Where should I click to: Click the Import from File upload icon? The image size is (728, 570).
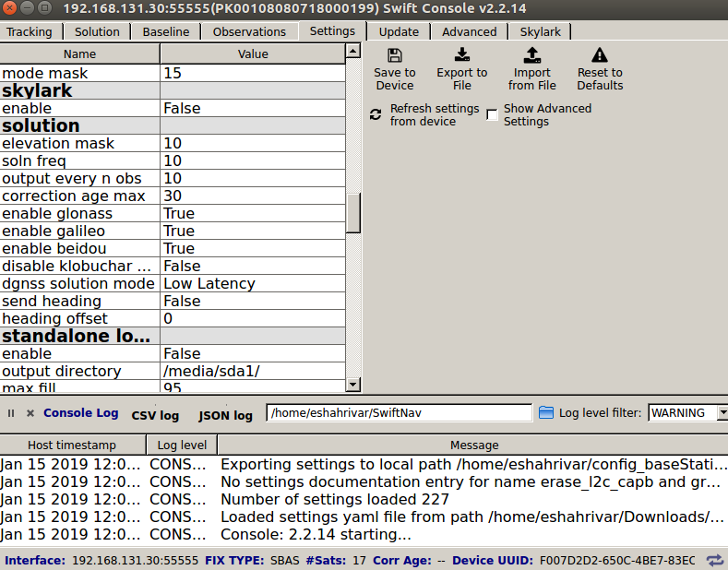[531, 55]
